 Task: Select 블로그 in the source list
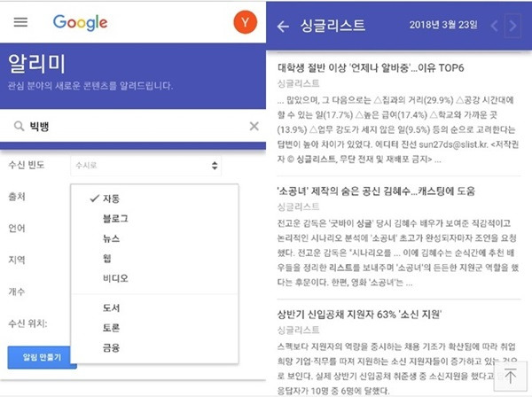[x=115, y=219]
